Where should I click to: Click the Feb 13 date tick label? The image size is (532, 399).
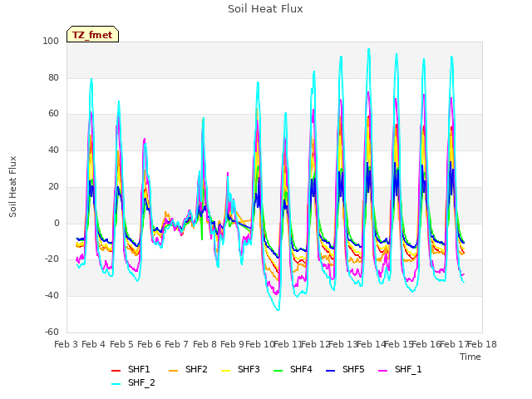tap(343, 344)
